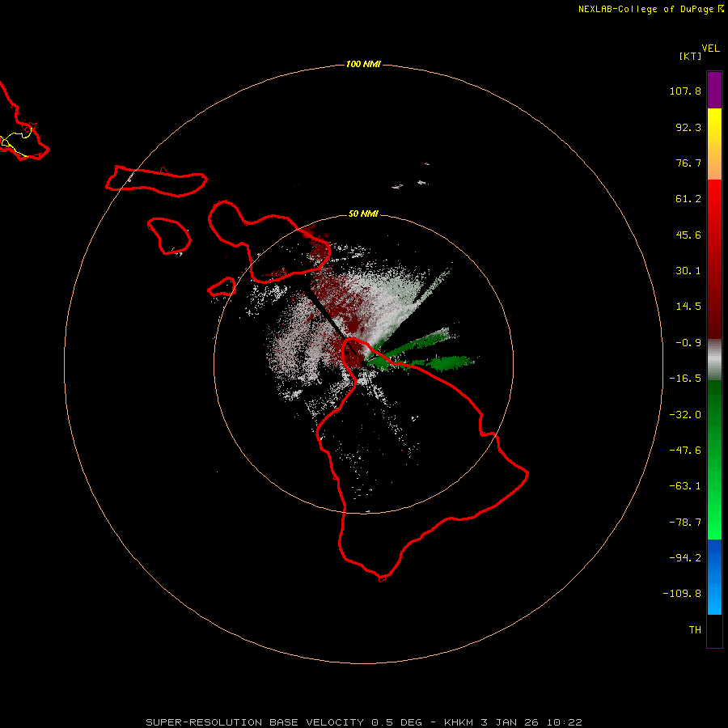Click the 50 NMI range ring label
The height and width of the screenshot is (728, 728).
pos(363,214)
